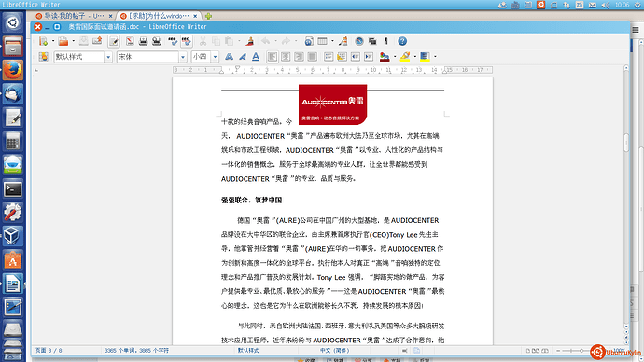Switch to browser tab 导读-我的帖子
Screen dimensions: 644x362
pyautogui.click(x=74, y=16)
